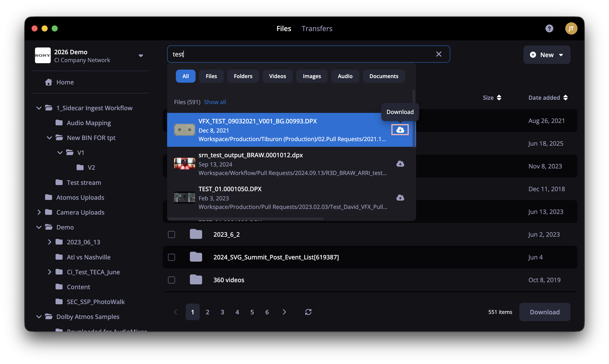
Task: Collapse the 1_Sidecar Ingest Workflow folder
Action: tap(39, 108)
